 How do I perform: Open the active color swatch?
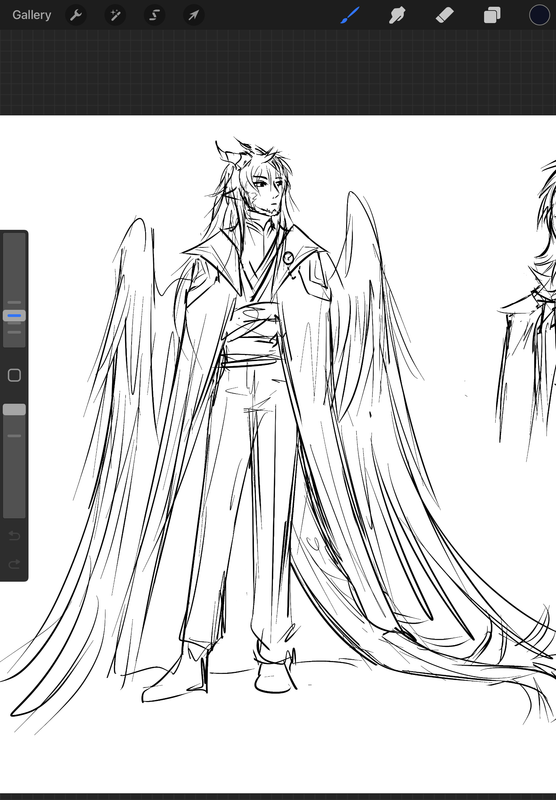pos(539,15)
